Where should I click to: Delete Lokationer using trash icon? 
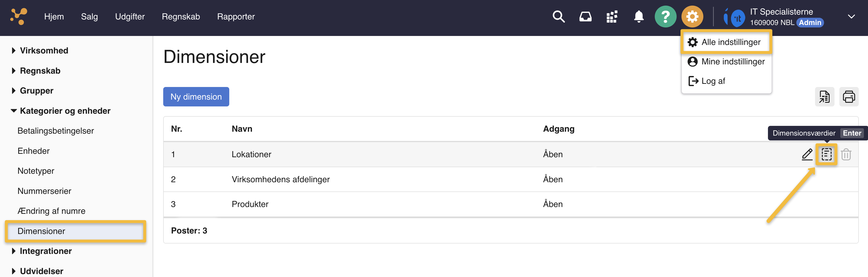(x=846, y=154)
